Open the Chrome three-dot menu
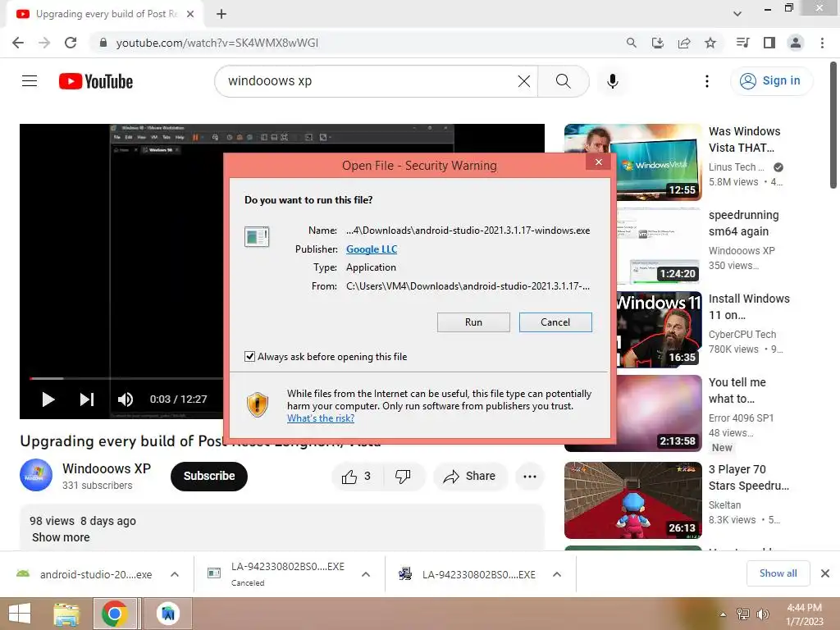The height and width of the screenshot is (630, 840). (x=822, y=43)
